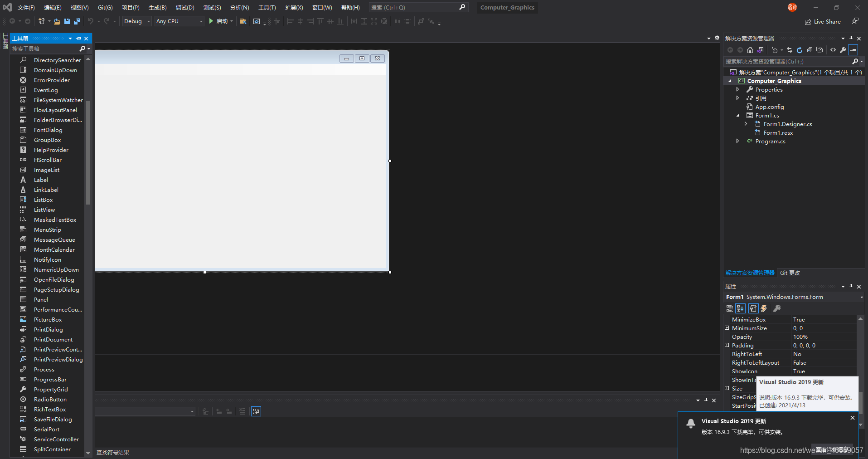Open the 编辑(E) menu
This screenshot has height=459, width=868.
point(53,7)
